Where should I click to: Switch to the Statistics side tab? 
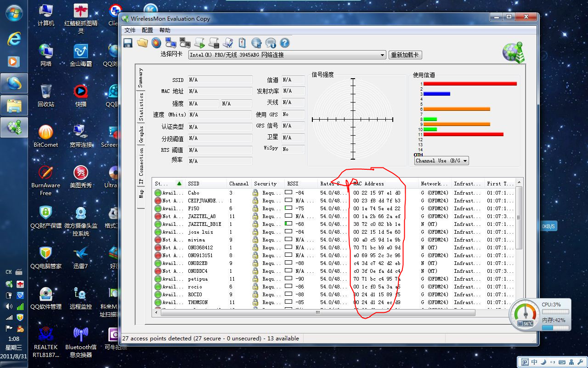pyautogui.click(x=141, y=106)
